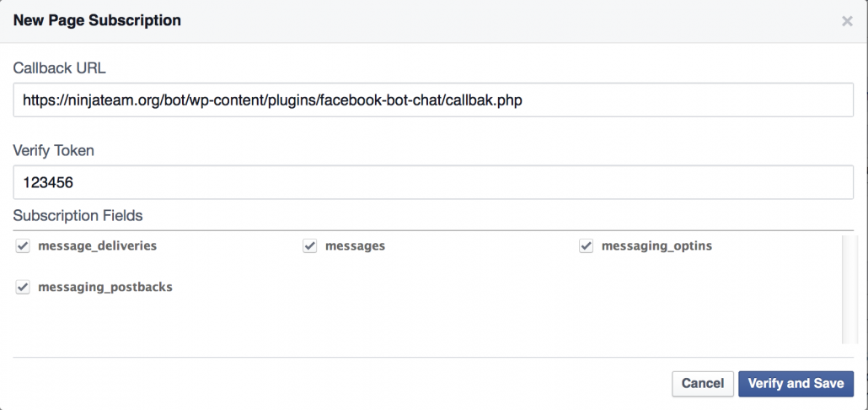Screen dimensions: 868x410
Task: Uncheck the message_deliveries checkbox
Action: [x=23, y=246]
